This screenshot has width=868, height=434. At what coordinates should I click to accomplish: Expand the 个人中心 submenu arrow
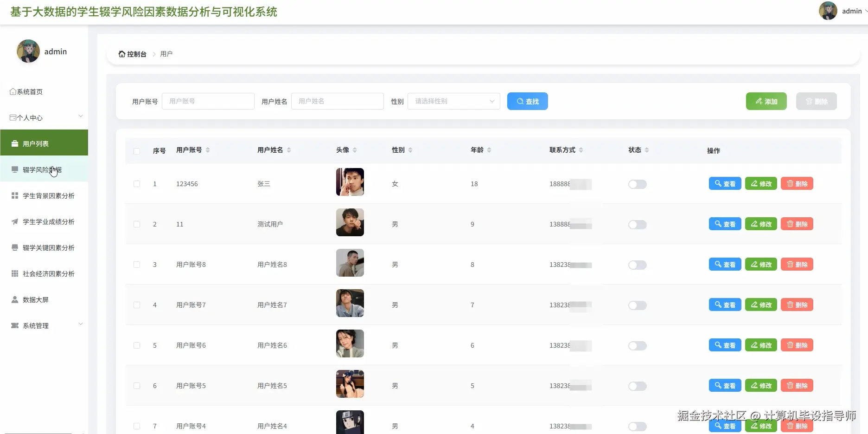(81, 116)
